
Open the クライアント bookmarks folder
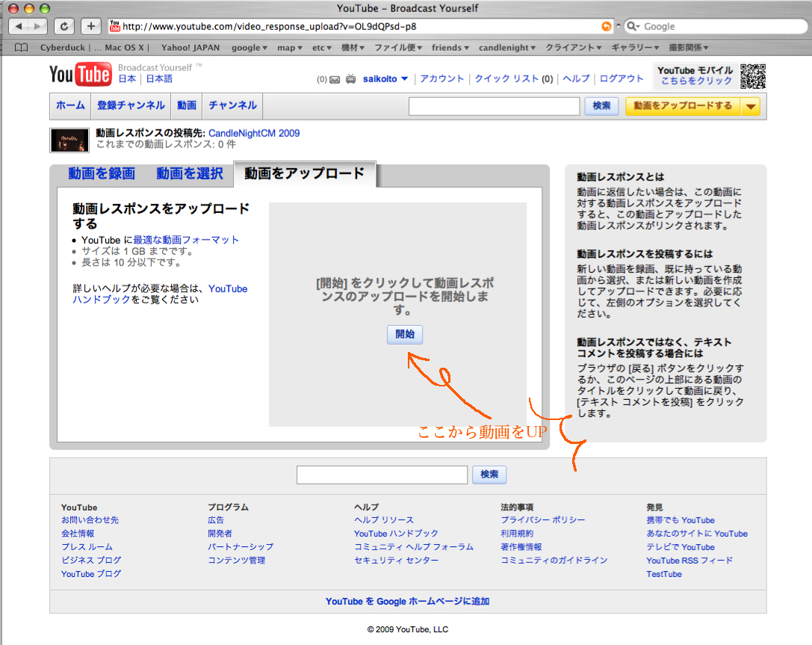click(573, 48)
